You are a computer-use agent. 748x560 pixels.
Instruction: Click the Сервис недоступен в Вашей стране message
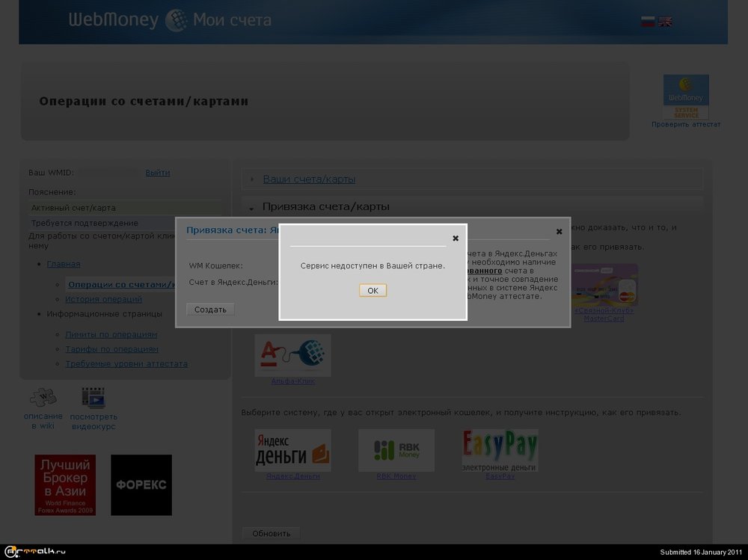pyautogui.click(x=373, y=265)
